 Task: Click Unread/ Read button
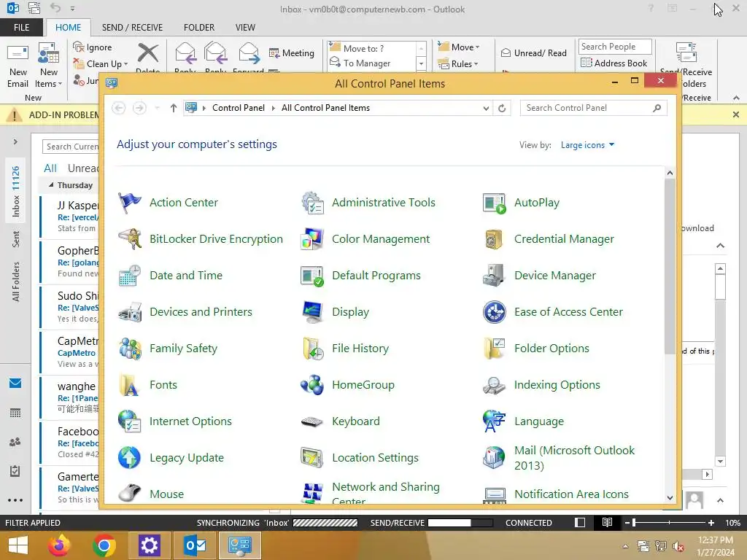pyautogui.click(x=533, y=52)
